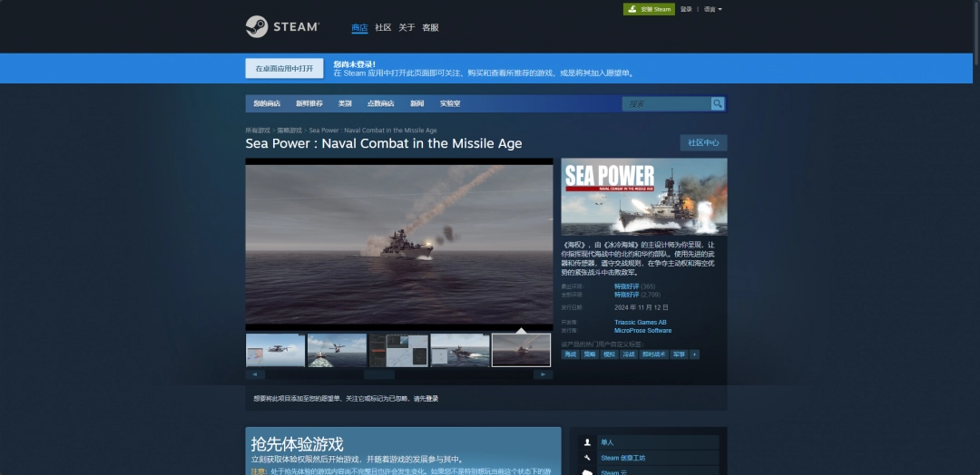Click the 冷战 tag
Viewport: 980px width, 475px height.
point(629,354)
